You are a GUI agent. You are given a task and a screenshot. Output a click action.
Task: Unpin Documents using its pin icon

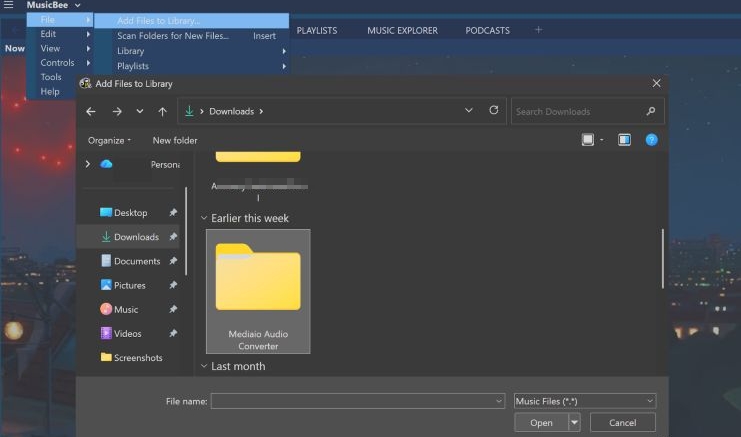point(173,261)
